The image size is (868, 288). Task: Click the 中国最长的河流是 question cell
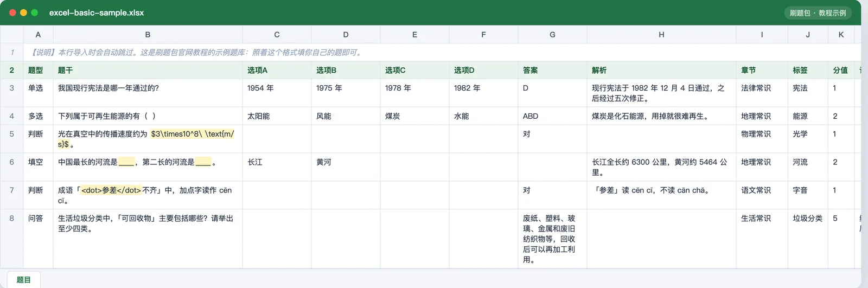tap(148, 167)
